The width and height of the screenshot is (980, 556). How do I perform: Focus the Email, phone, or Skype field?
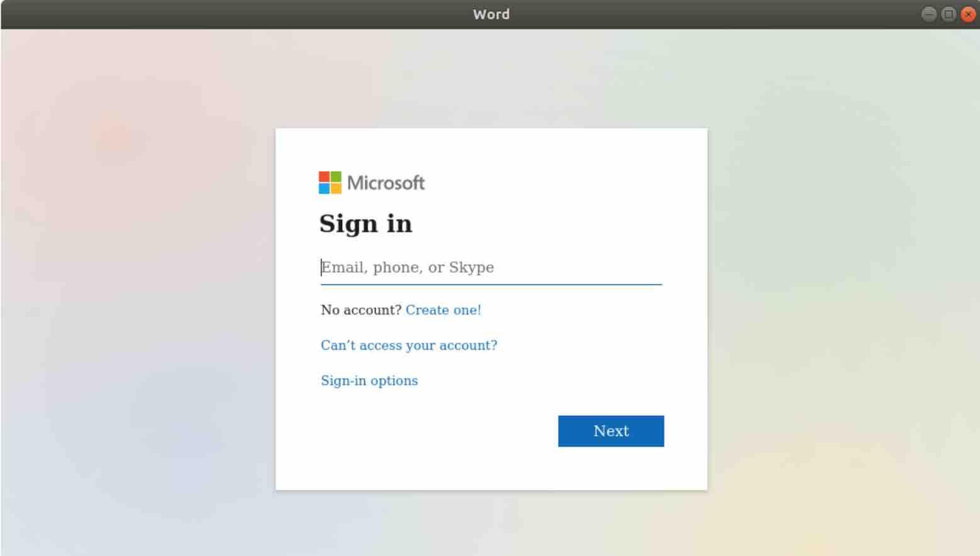click(x=491, y=267)
